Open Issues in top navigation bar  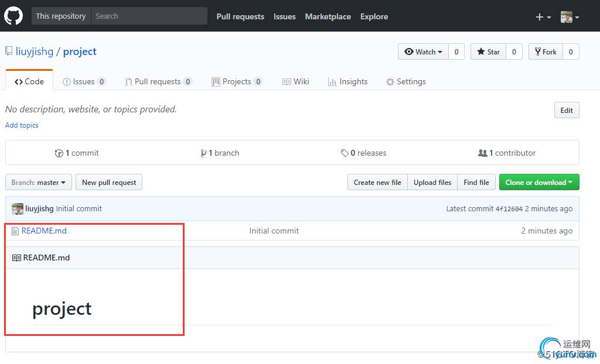[x=285, y=16]
